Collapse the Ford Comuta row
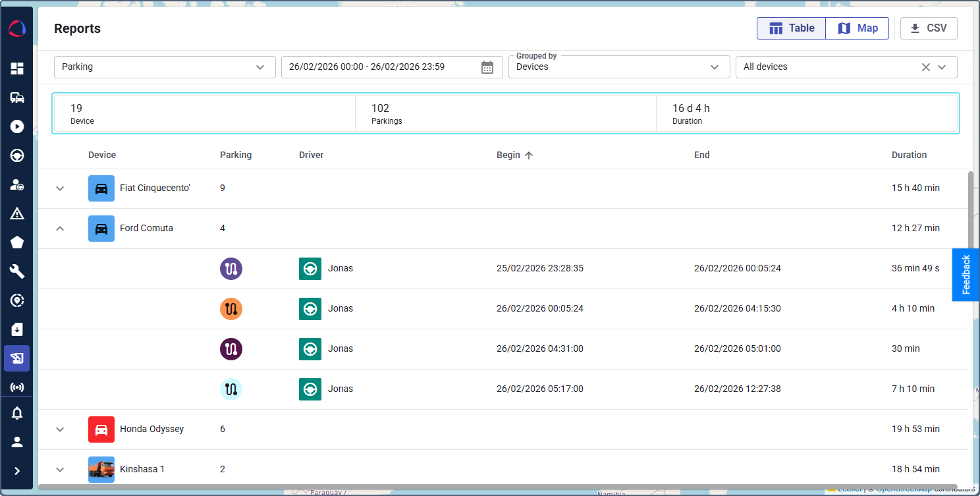The width and height of the screenshot is (980, 496). point(60,229)
